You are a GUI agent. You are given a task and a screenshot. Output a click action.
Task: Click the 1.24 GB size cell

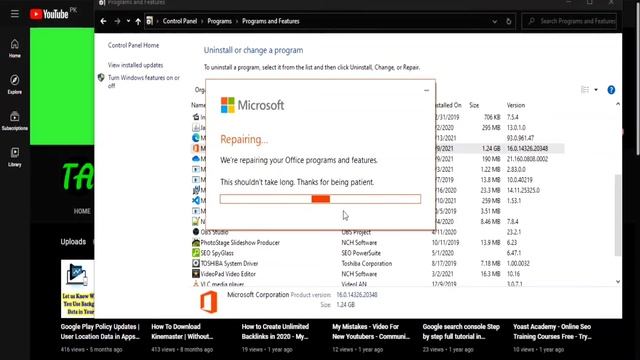[x=491, y=149]
